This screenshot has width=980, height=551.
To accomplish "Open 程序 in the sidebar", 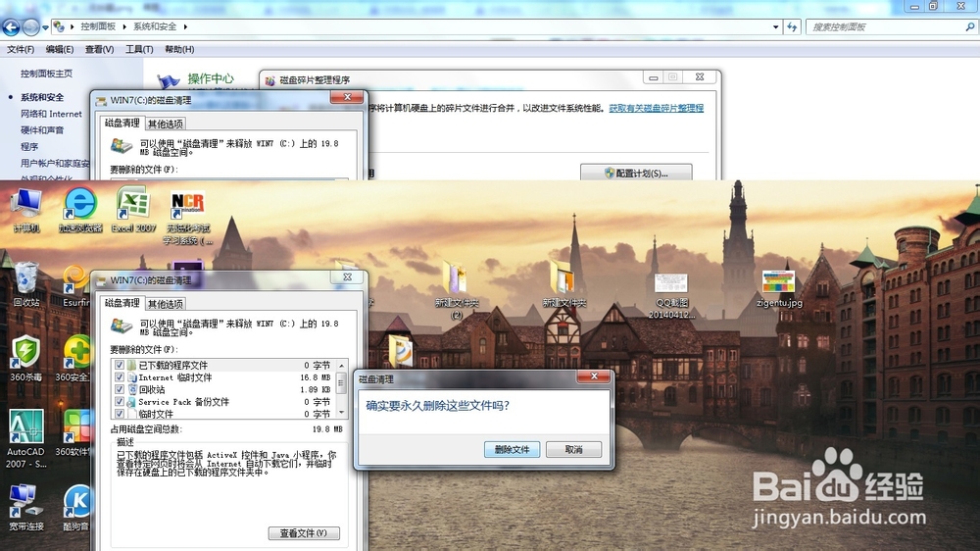I will [x=29, y=146].
